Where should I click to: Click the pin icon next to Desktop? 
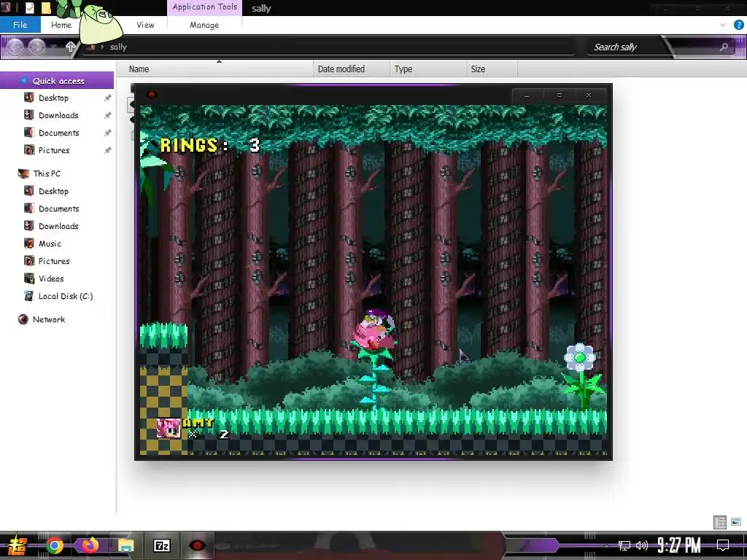point(108,98)
